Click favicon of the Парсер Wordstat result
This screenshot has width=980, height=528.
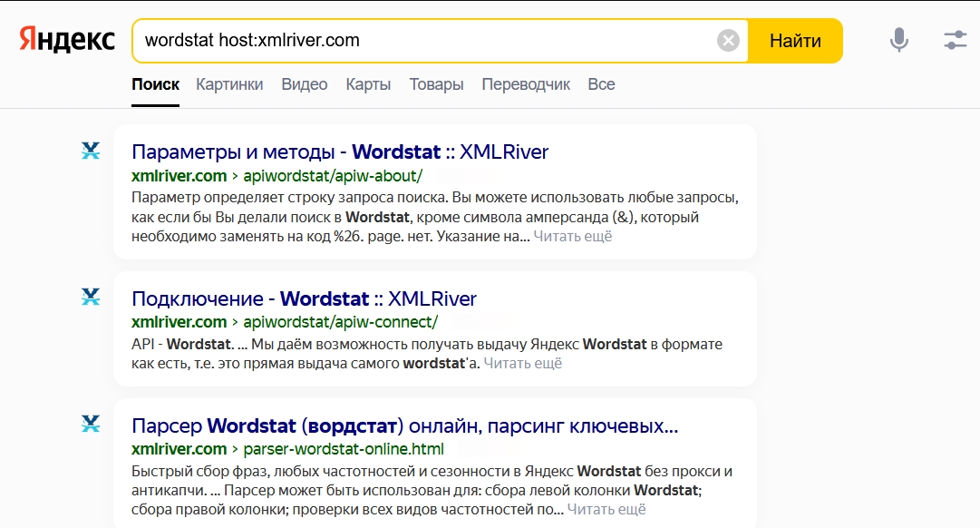click(91, 424)
